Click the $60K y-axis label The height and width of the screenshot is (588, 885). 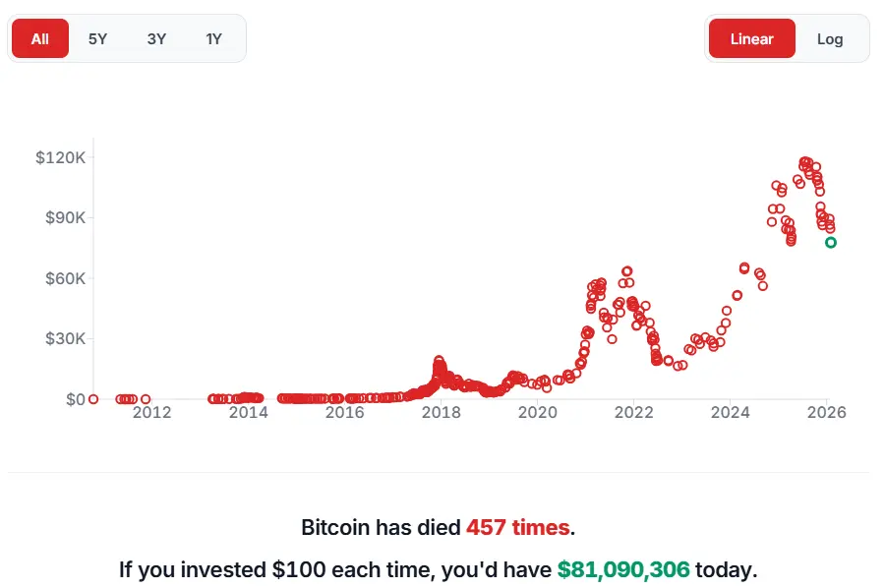click(64, 278)
